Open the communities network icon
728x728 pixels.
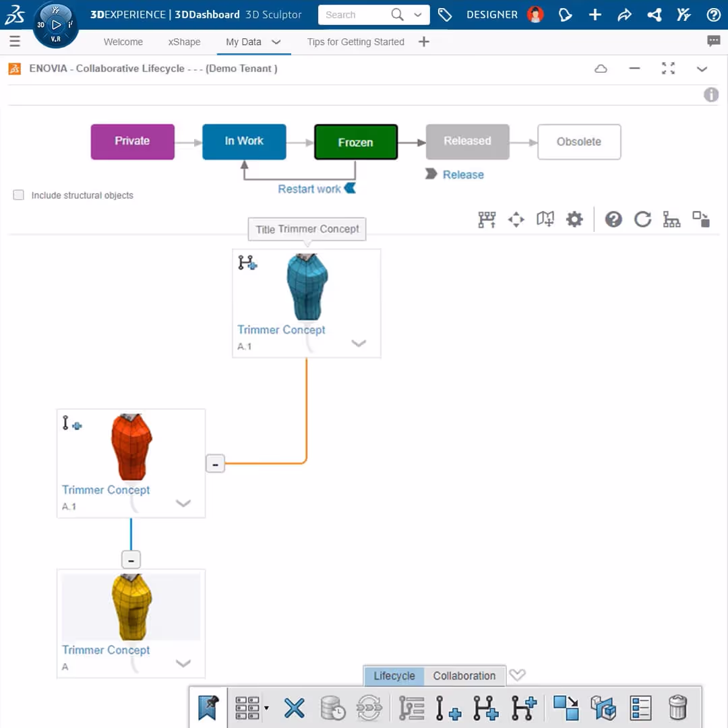pyautogui.click(x=654, y=15)
